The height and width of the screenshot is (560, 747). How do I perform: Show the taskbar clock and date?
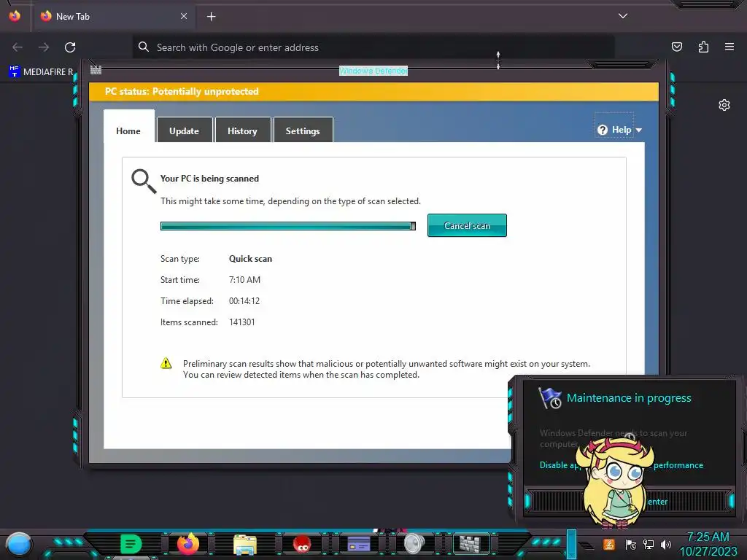708,544
